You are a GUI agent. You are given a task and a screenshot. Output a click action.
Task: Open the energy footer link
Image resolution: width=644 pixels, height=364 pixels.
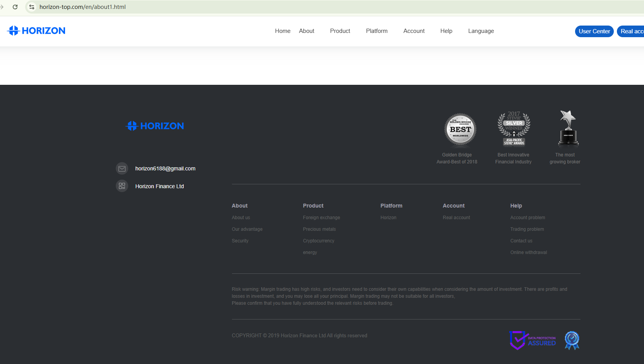[310, 252]
